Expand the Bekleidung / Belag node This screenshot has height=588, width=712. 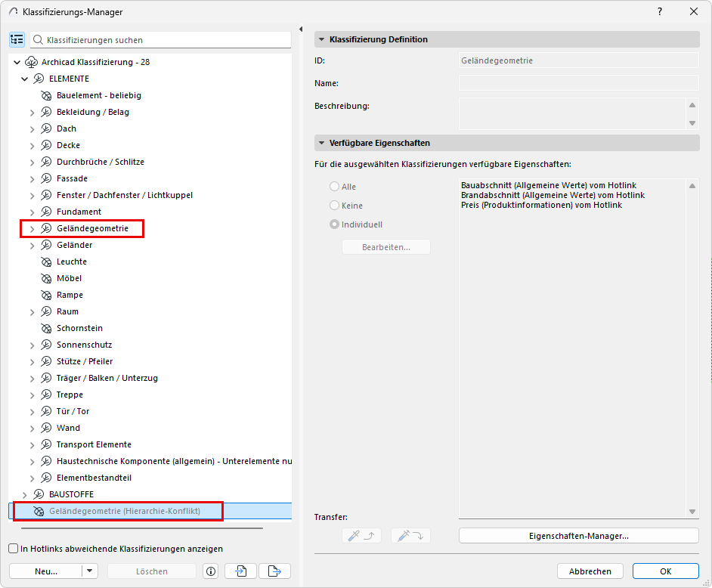tap(33, 113)
